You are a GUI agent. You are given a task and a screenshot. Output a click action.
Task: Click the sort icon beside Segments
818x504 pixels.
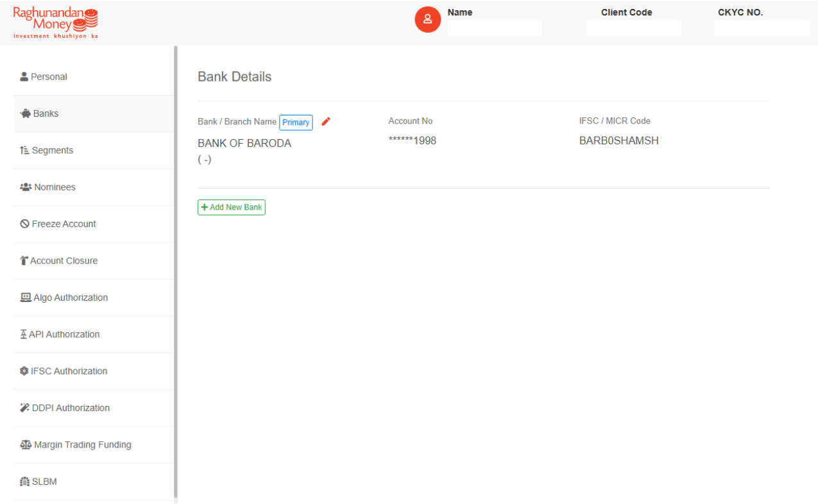[x=25, y=150]
